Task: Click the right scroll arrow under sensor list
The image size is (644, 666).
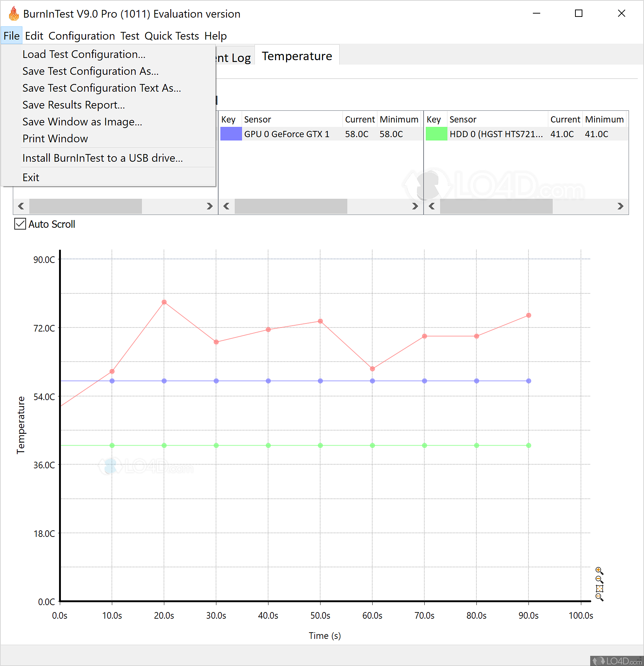Action: [415, 206]
